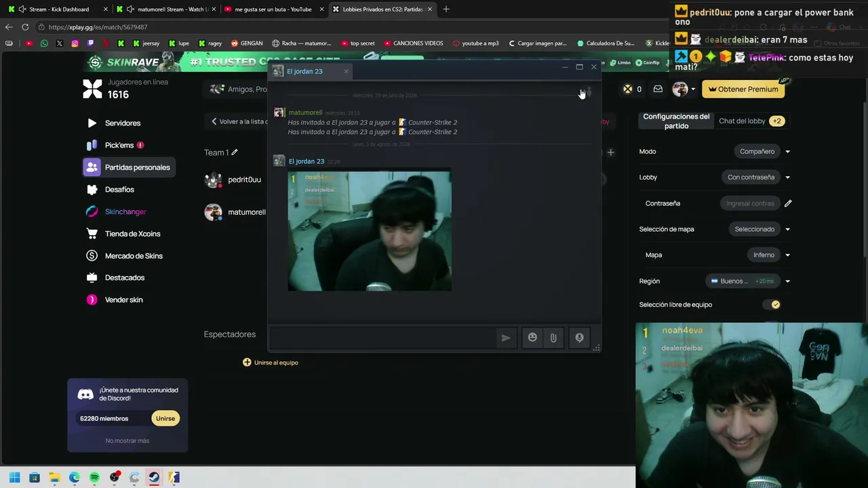Edit the lobby password with the pencil
868x488 pixels.
pos(788,203)
